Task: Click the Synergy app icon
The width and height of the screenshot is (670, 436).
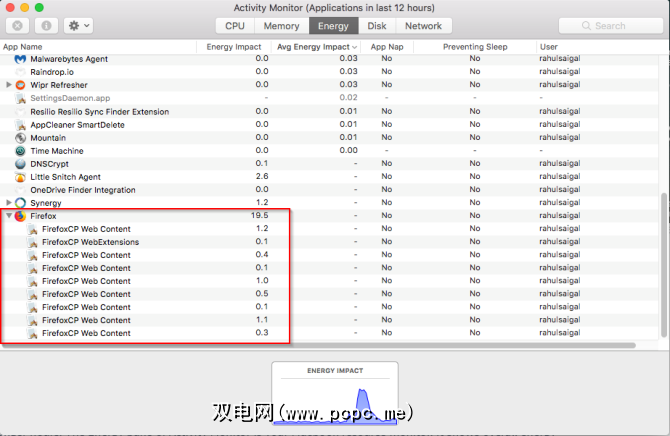Action: click(20, 203)
